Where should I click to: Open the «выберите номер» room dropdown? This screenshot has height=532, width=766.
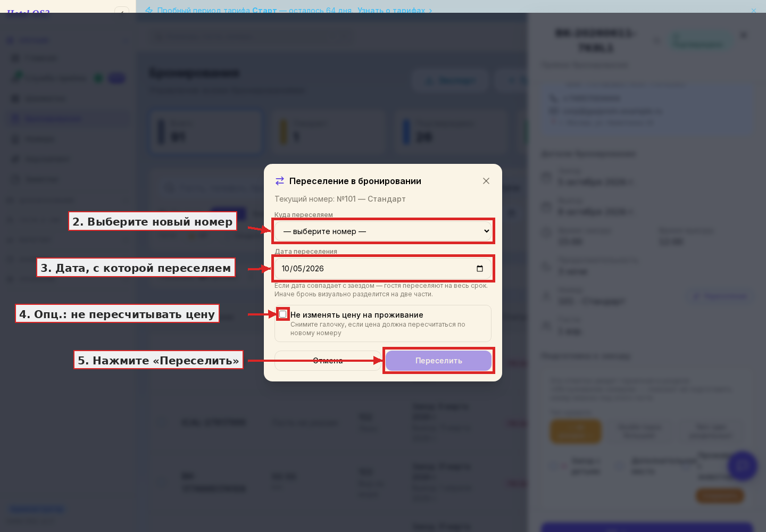click(x=383, y=231)
